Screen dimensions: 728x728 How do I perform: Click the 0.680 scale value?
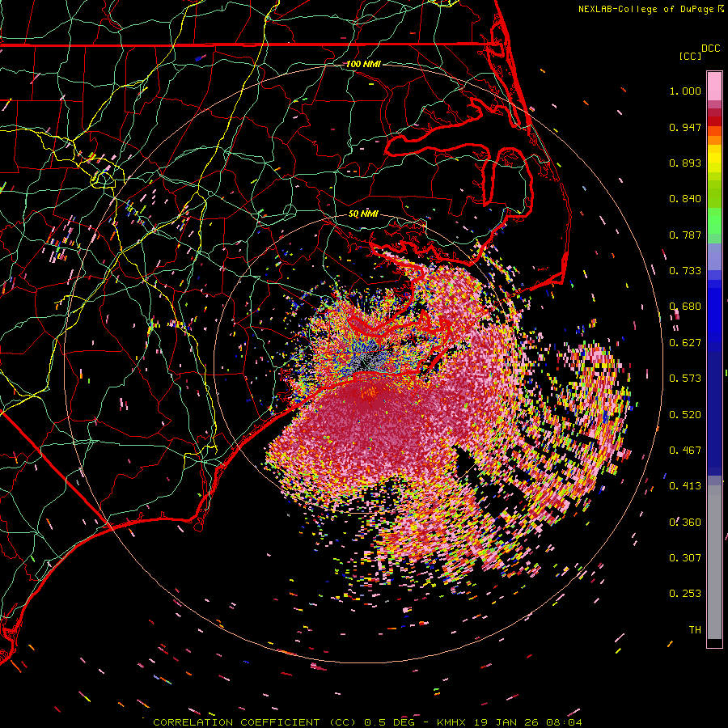coord(685,307)
